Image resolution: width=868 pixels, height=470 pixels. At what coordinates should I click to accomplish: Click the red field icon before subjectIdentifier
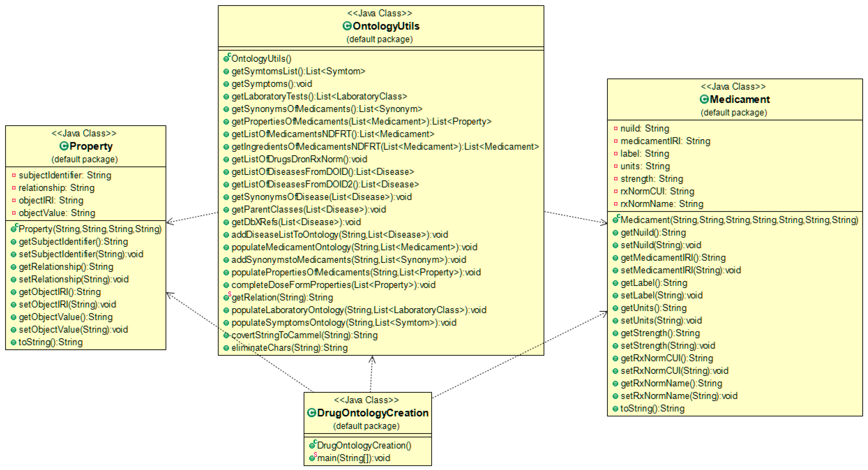pyautogui.click(x=14, y=175)
